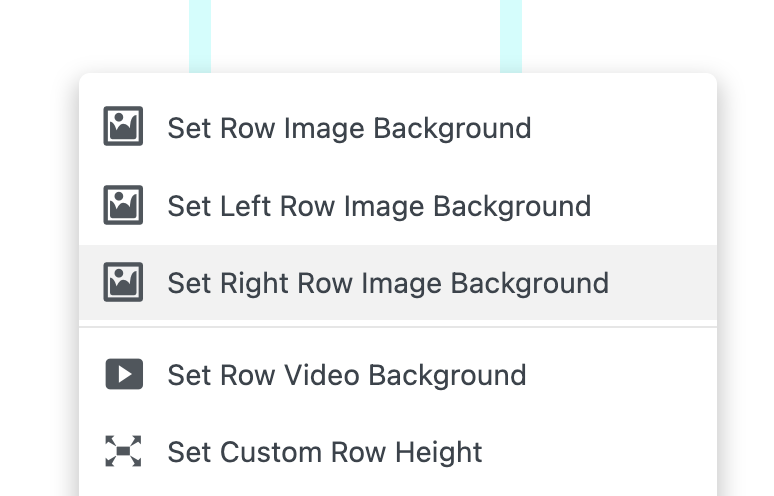774x496 pixels.
Task: Click the expand arrows Custom Row Height icon
Action: 124,452
